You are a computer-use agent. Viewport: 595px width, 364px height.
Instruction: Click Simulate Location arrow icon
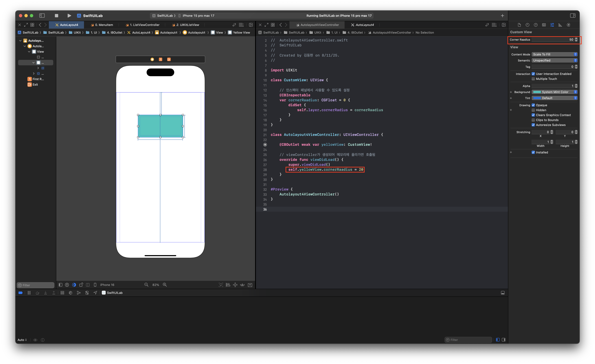click(x=95, y=293)
